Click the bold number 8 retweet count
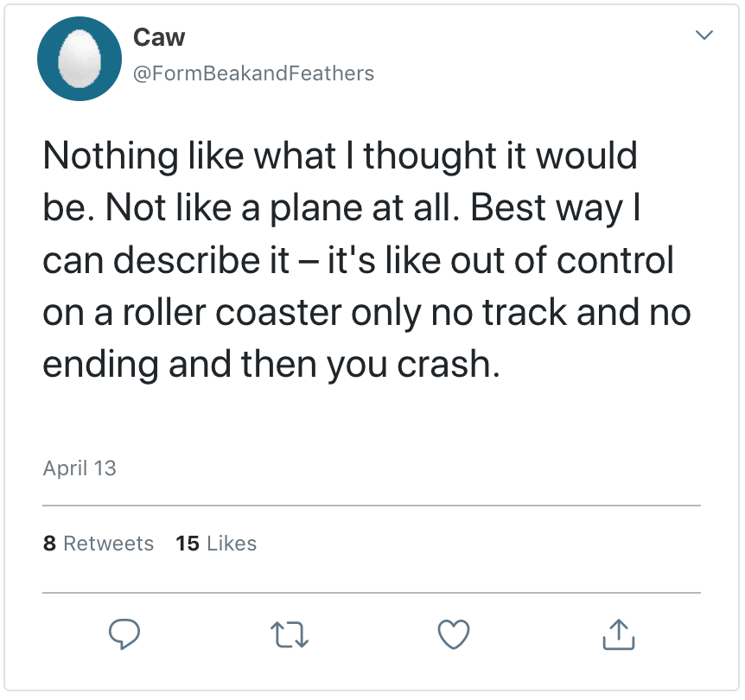 (49, 544)
